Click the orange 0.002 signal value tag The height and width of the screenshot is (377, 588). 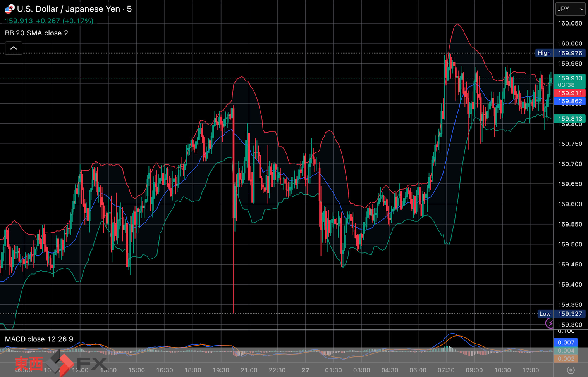tap(566, 359)
